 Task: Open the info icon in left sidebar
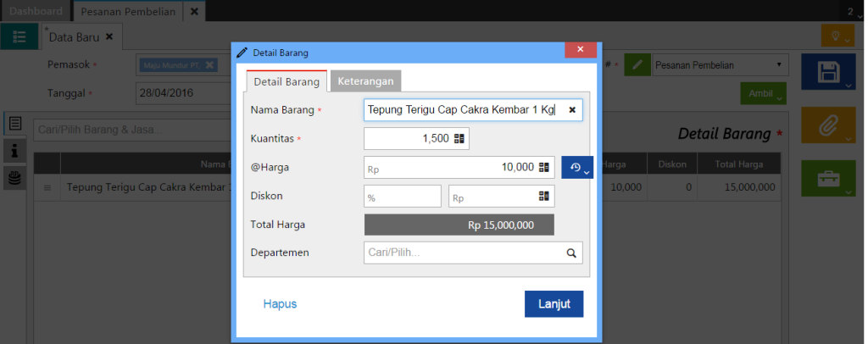click(x=14, y=150)
